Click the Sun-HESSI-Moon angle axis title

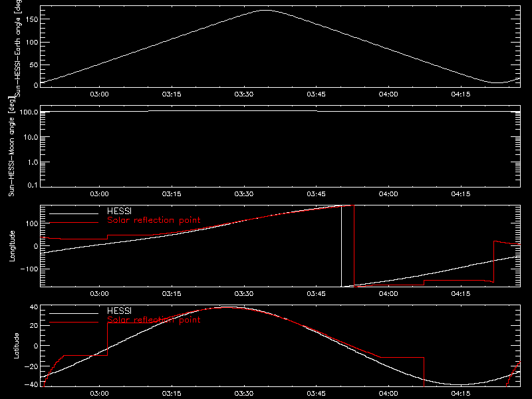pyautogui.click(x=11, y=146)
